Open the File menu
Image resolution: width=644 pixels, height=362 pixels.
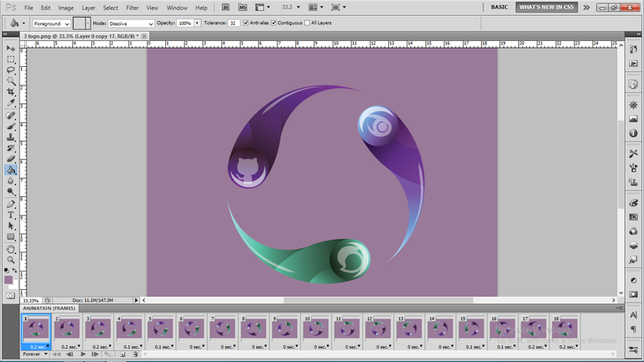(29, 8)
